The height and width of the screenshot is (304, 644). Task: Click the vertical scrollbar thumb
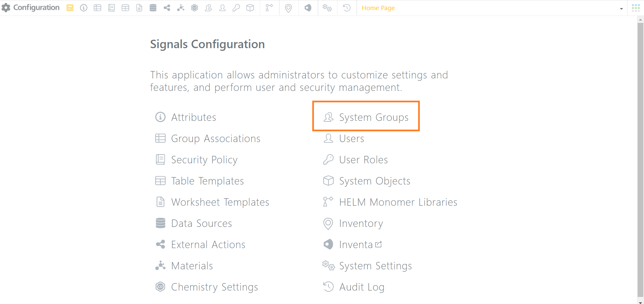[640, 160]
